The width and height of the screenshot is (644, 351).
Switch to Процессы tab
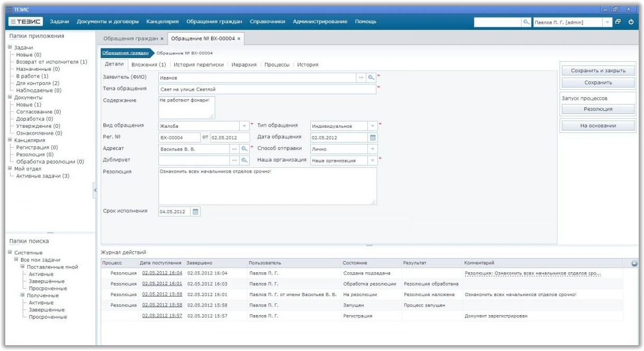coord(277,64)
